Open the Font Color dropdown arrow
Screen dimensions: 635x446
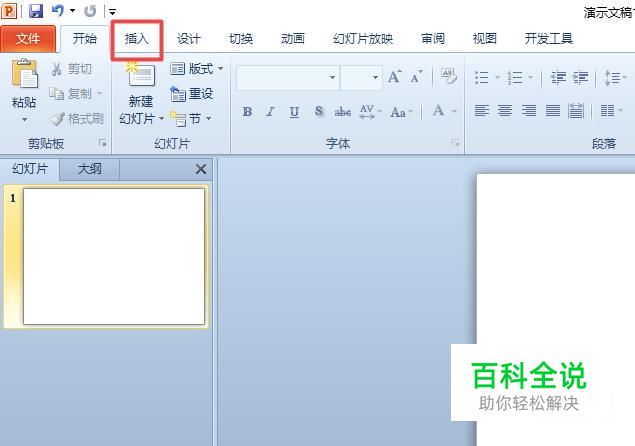click(x=454, y=111)
